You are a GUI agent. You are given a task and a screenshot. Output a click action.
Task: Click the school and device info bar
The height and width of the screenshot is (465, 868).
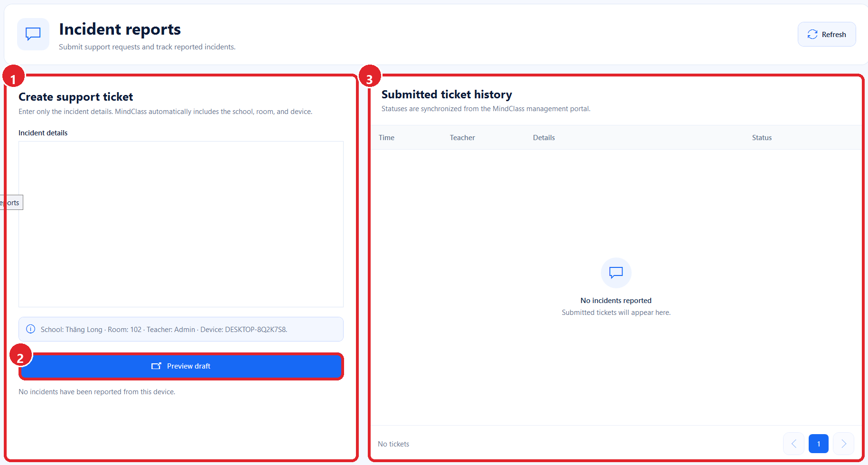(x=181, y=329)
